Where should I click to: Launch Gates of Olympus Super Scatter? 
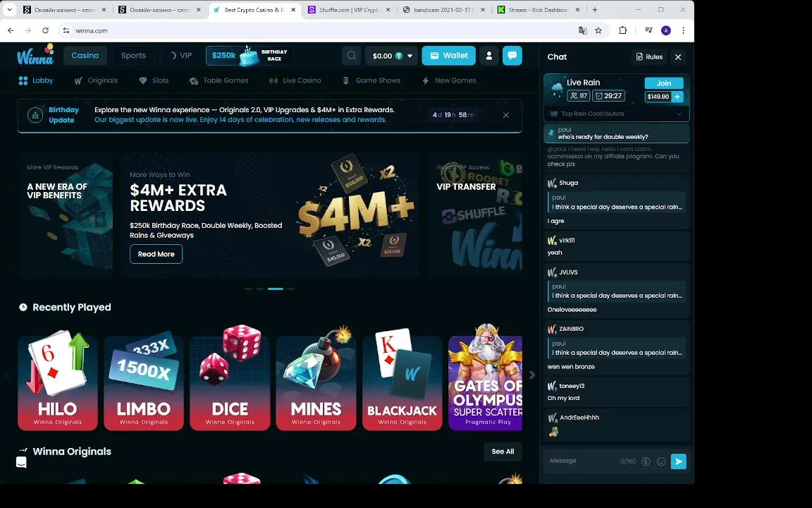[x=485, y=382]
